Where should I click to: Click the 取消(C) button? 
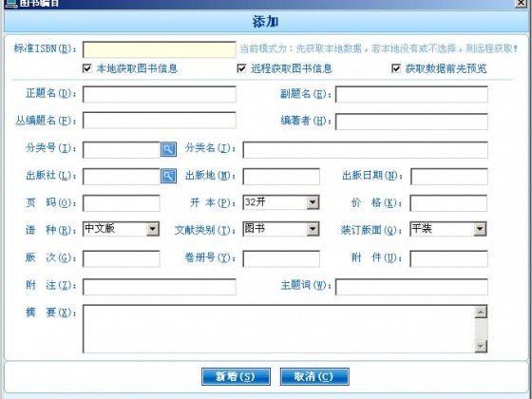(314, 376)
